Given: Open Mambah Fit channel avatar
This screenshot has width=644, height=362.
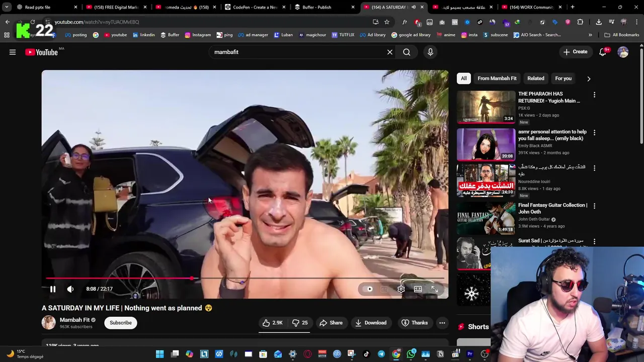Looking at the screenshot, I should tap(49, 323).
